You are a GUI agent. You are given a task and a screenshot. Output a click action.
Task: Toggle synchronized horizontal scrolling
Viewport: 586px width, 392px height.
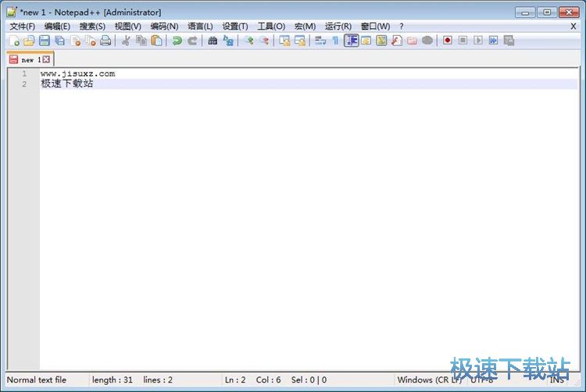click(x=300, y=41)
